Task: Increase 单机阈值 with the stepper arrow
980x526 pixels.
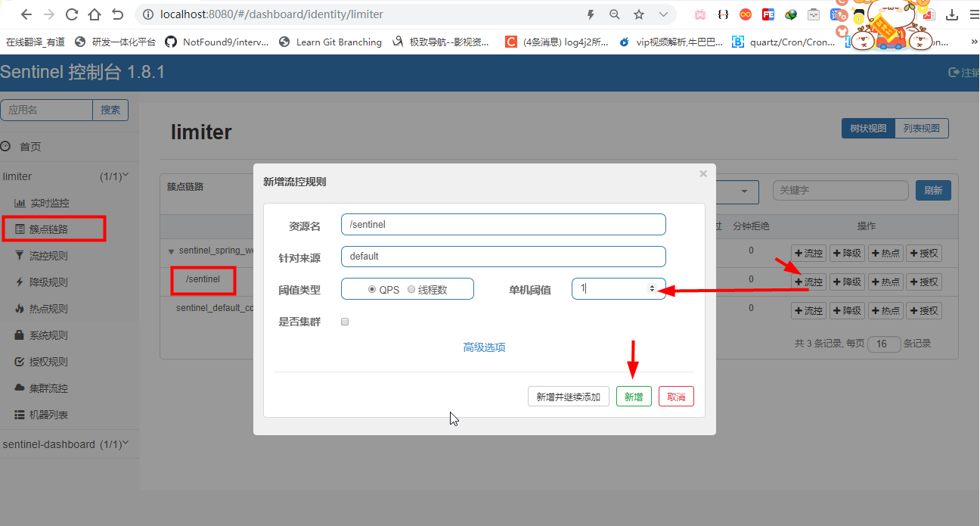Action: pos(651,285)
